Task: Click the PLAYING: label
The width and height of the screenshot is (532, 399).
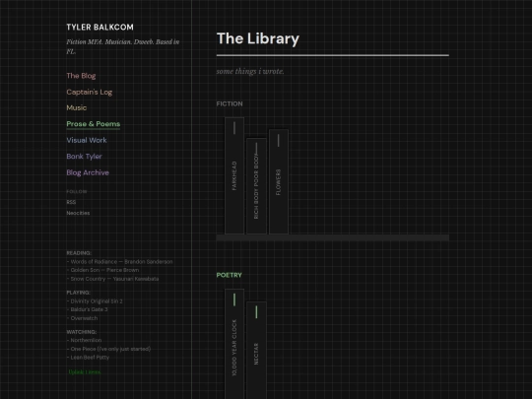Action: [x=79, y=293]
